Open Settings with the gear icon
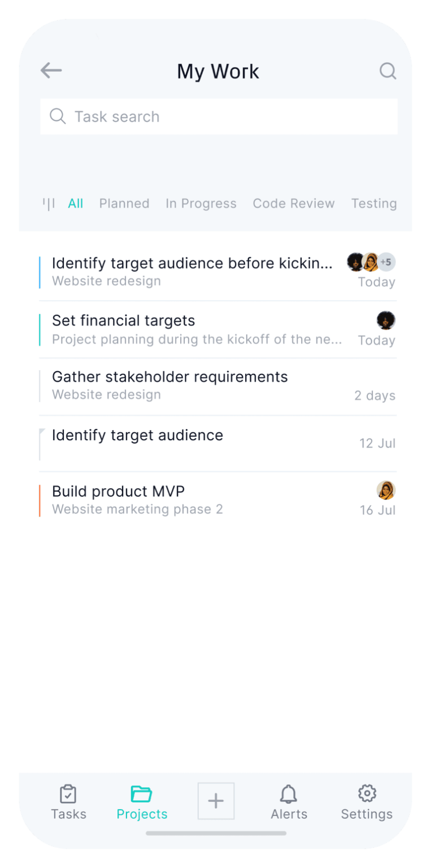Viewport: 431px width, 868px height. pos(366,794)
